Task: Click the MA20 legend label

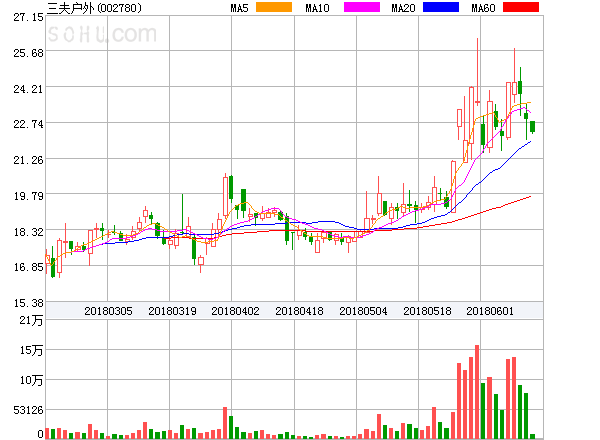Action: click(403, 8)
